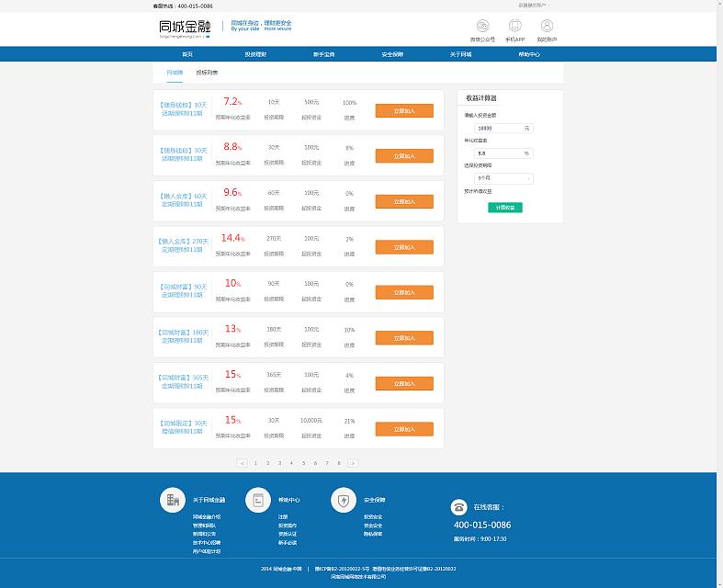Open the 懒人金库 60天 product title
723x588 pixels.
coord(183,200)
